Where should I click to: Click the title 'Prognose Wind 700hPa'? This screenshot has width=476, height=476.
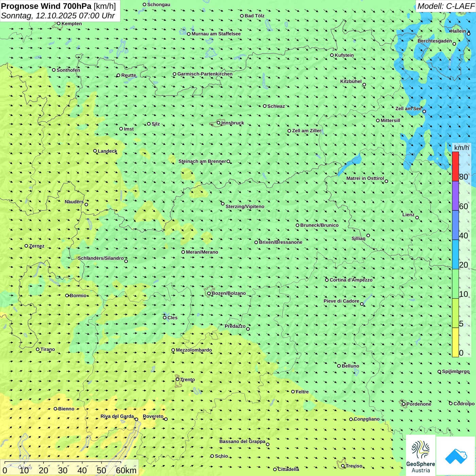coord(46,6)
